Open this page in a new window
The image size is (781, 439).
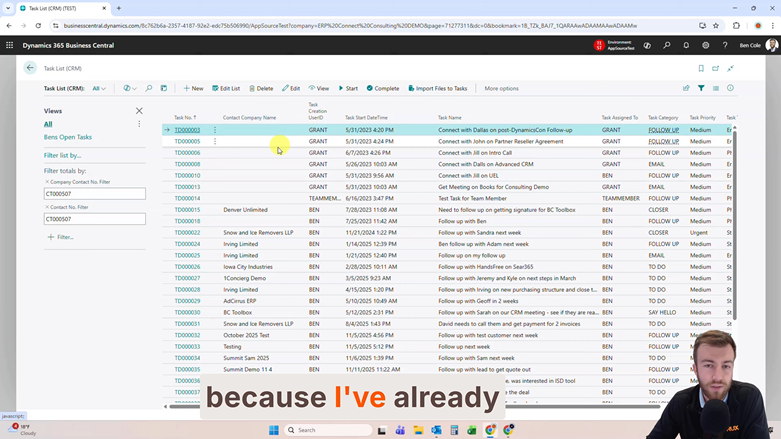point(716,68)
